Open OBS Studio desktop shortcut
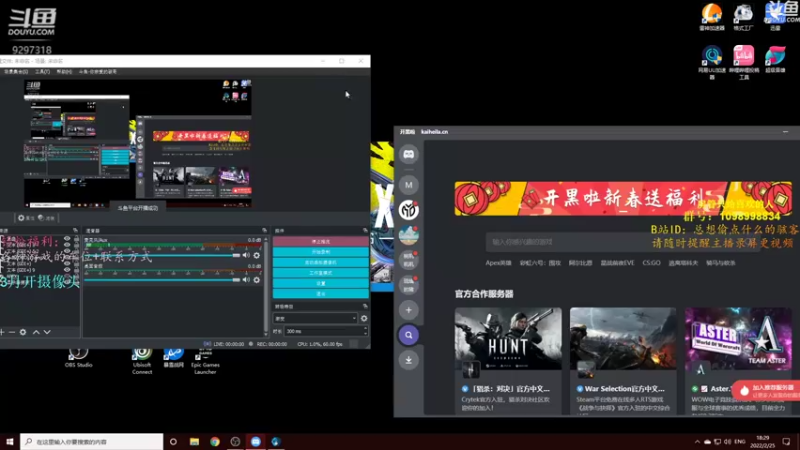 (79, 357)
